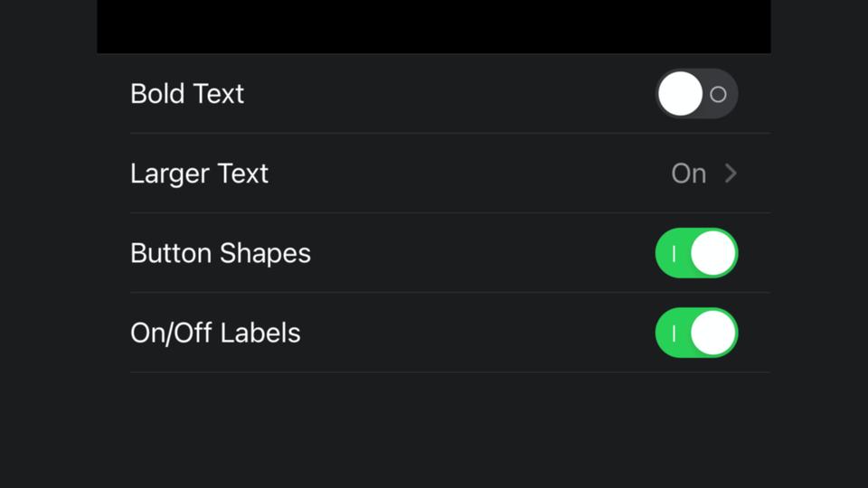The image size is (868, 488).
Task: Click the "On" value beside Larger Text
Action: [689, 174]
